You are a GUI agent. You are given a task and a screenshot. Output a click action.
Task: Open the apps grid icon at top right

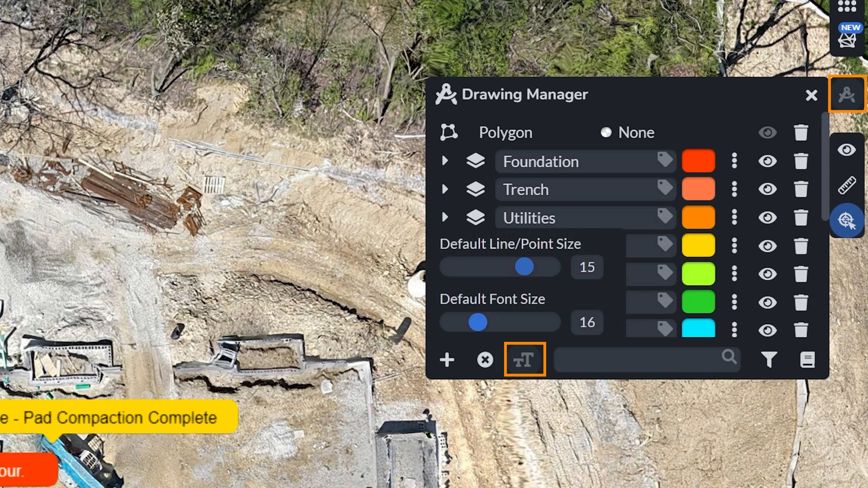pyautogui.click(x=847, y=6)
